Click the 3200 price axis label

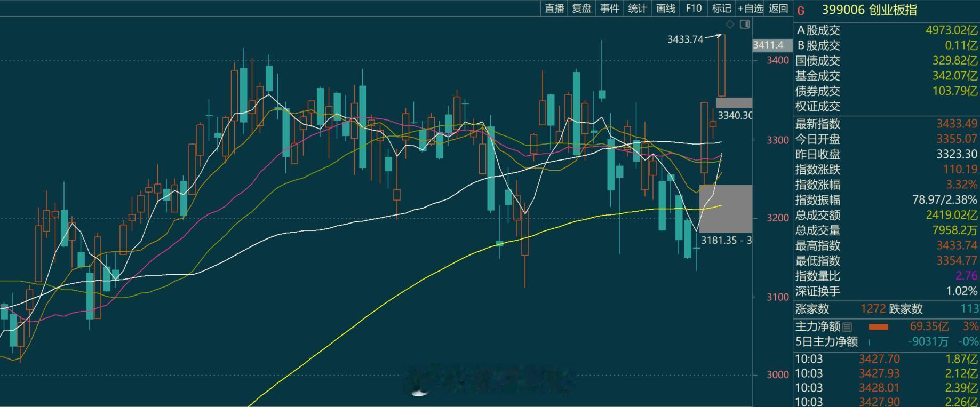click(777, 218)
